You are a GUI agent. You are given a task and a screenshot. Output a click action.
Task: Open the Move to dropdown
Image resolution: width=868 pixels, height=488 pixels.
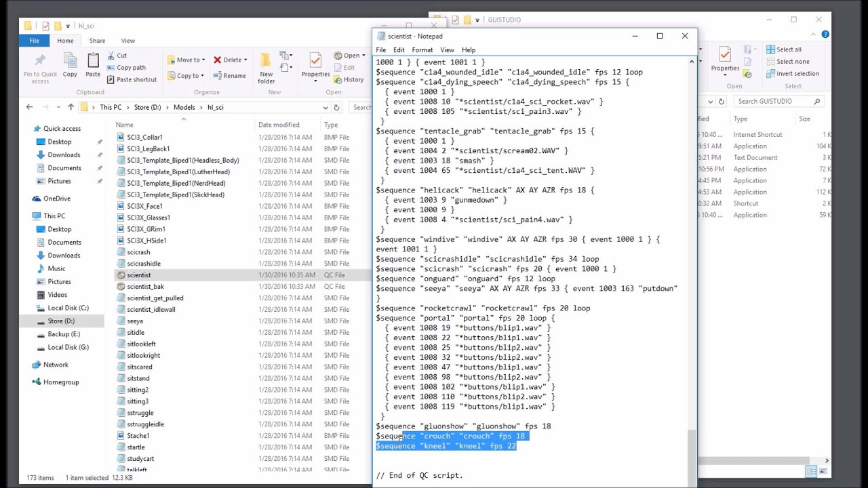pyautogui.click(x=188, y=60)
